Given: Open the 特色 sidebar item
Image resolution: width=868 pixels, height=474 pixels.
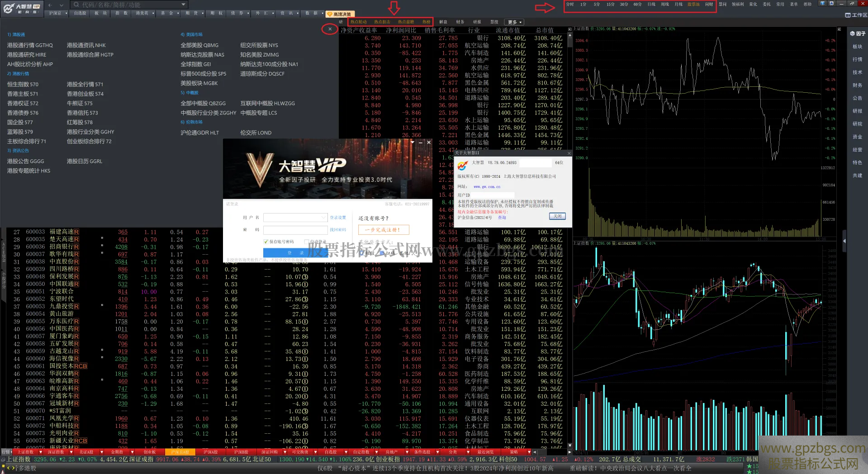Looking at the screenshot, I should click(858, 162).
